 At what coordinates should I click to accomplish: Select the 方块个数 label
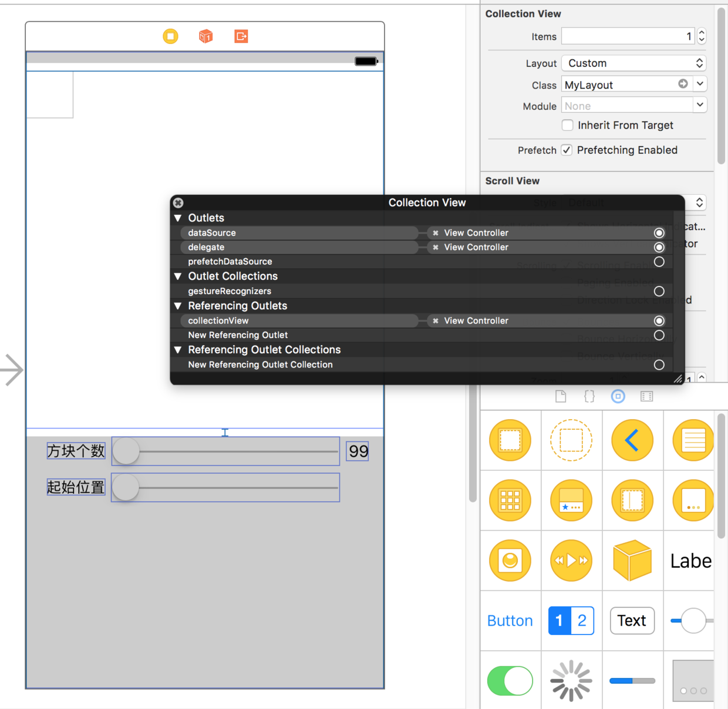point(76,451)
